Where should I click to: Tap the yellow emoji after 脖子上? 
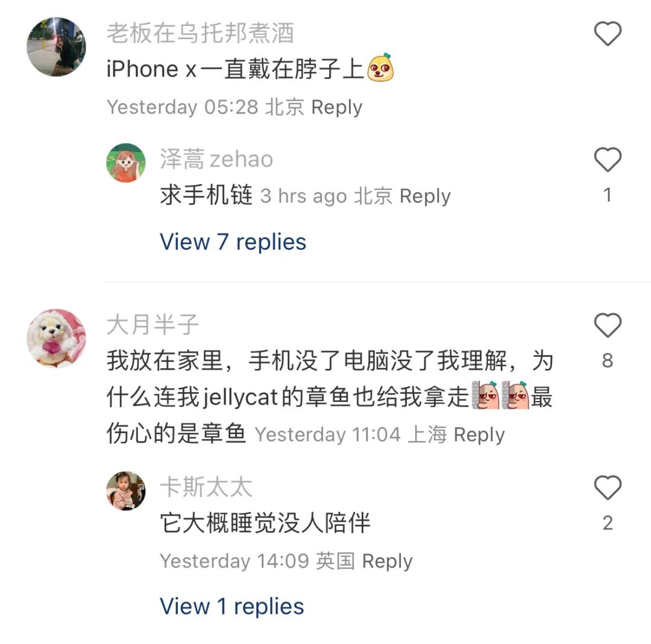click(x=380, y=68)
